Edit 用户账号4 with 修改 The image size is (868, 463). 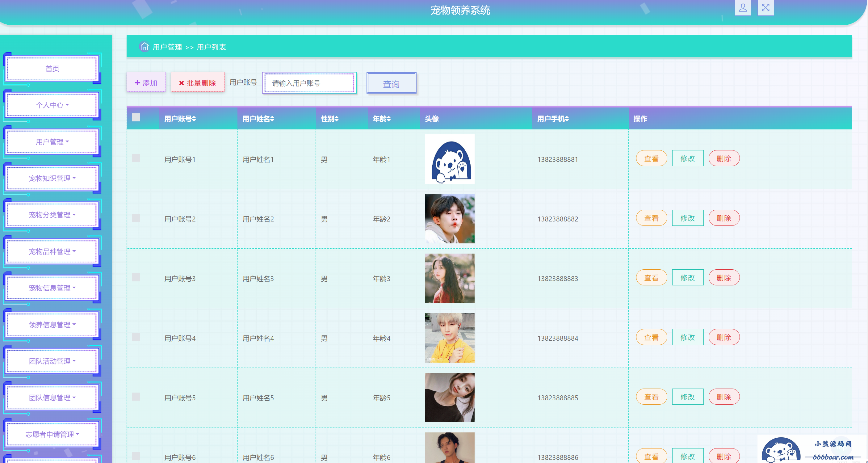pyautogui.click(x=688, y=337)
